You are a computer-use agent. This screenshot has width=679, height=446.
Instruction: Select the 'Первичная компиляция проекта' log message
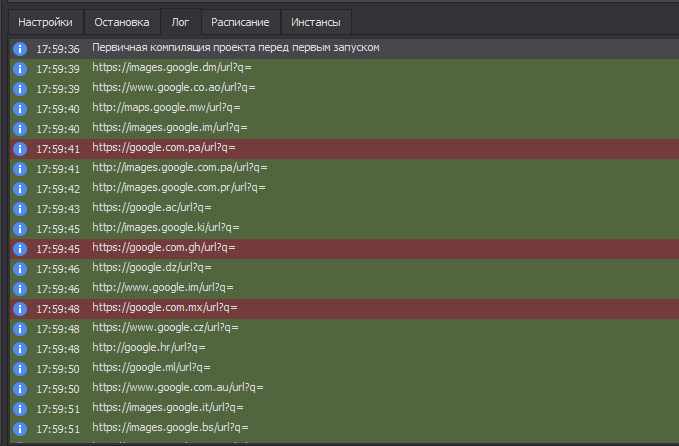coord(235,48)
